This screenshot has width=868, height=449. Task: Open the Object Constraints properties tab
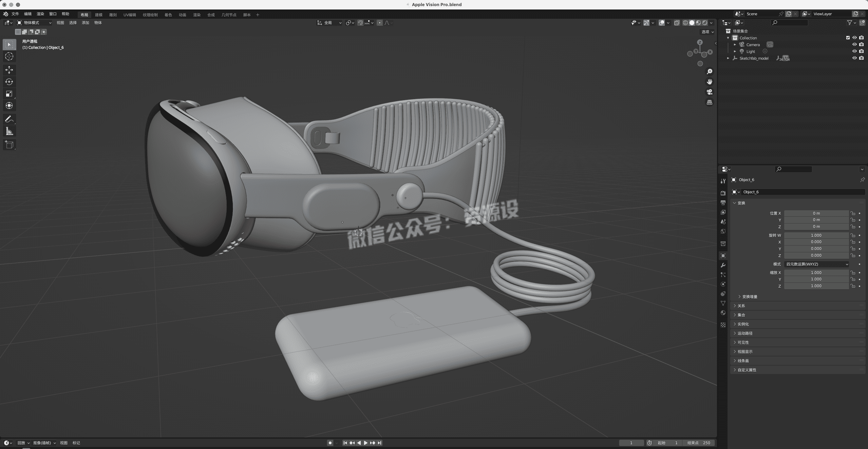pos(723,294)
